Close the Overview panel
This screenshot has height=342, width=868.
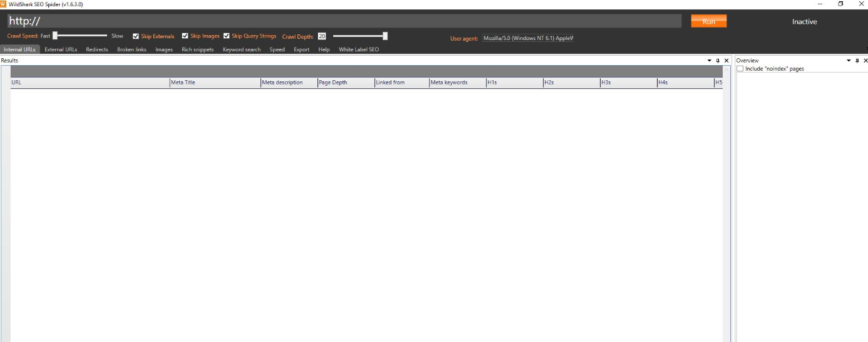tap(865, 61)
